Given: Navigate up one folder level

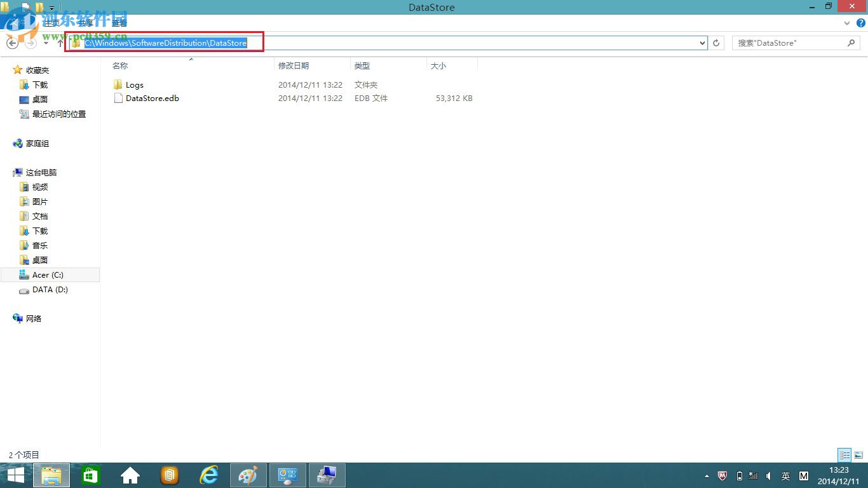Looking at the screenshot, I should [60, 43].
